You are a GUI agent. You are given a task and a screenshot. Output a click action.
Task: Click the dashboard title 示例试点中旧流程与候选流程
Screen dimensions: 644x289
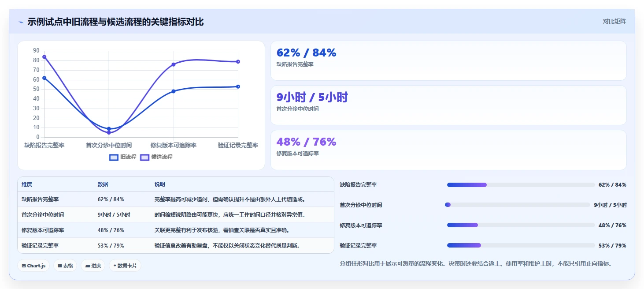click(x=115, y=22)
